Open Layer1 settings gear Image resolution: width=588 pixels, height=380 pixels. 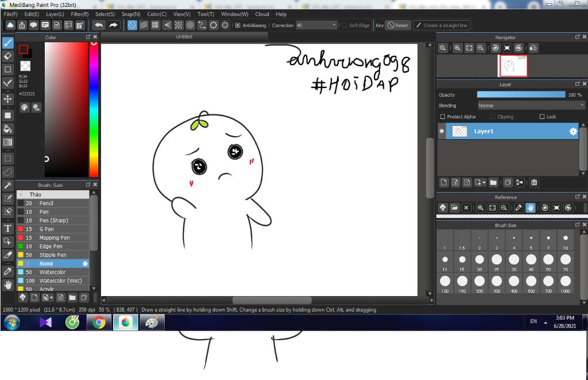573,132
